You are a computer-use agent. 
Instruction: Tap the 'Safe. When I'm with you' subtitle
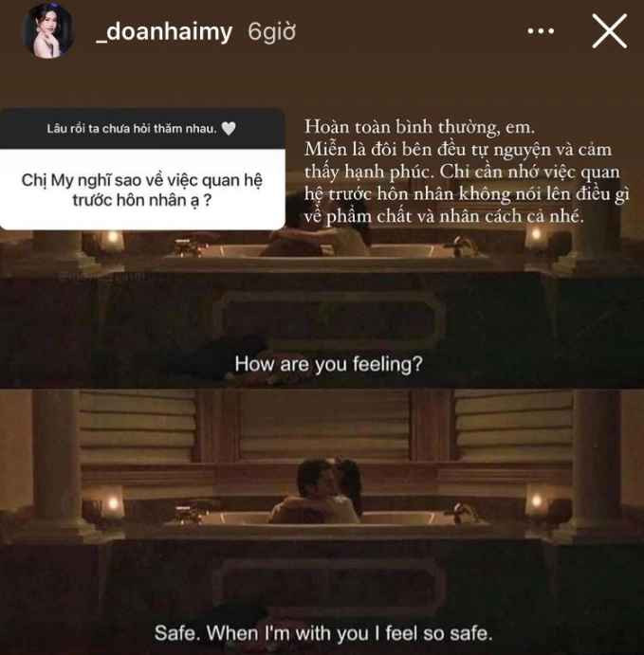323,633
